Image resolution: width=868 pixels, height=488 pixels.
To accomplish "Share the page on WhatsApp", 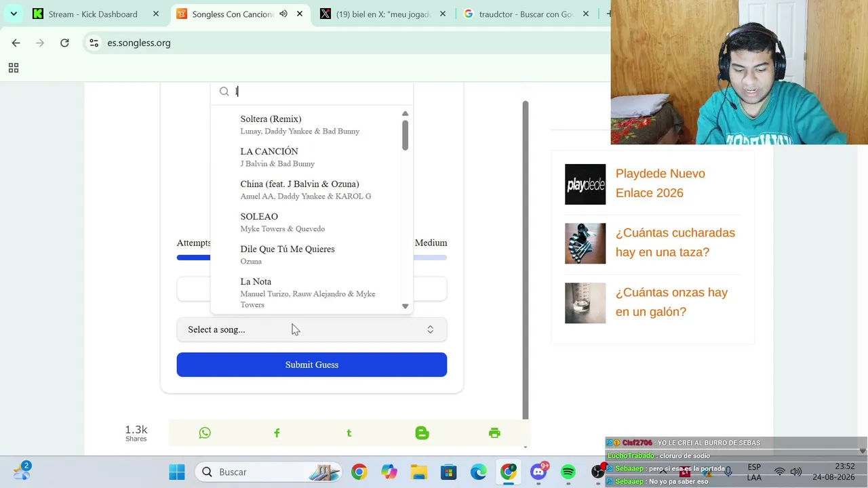I will coord(205,433).
